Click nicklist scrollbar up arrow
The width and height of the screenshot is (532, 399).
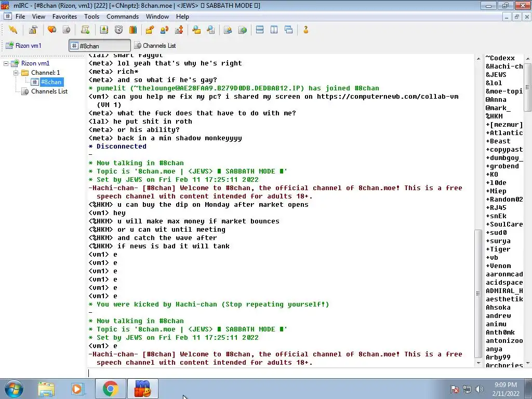pos(528,59)
